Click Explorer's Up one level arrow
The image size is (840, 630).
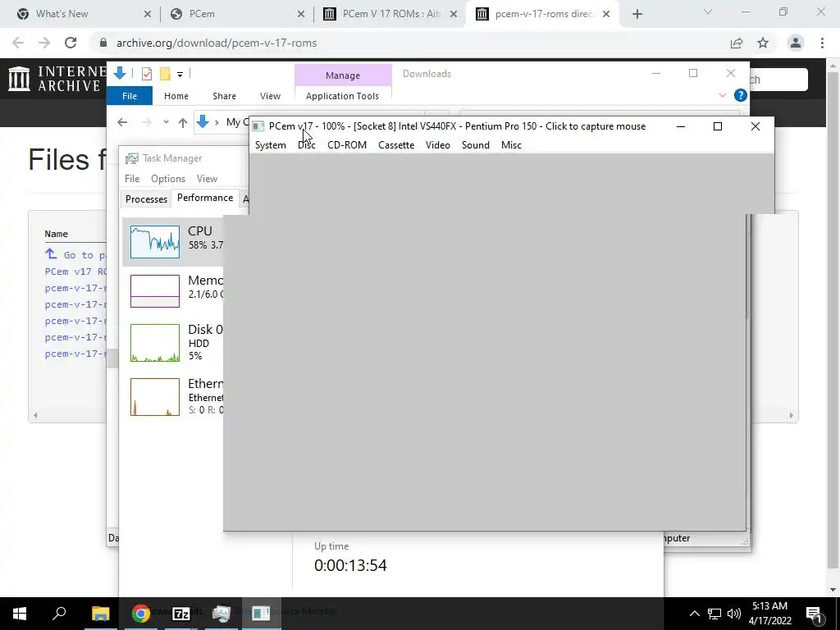183,123
